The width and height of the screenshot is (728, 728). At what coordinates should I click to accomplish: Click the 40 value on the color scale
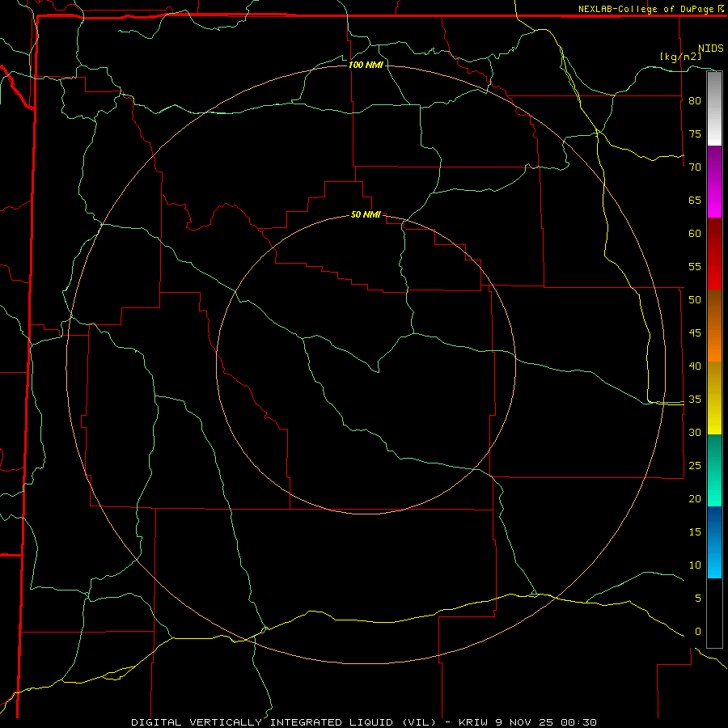[695, 366]
